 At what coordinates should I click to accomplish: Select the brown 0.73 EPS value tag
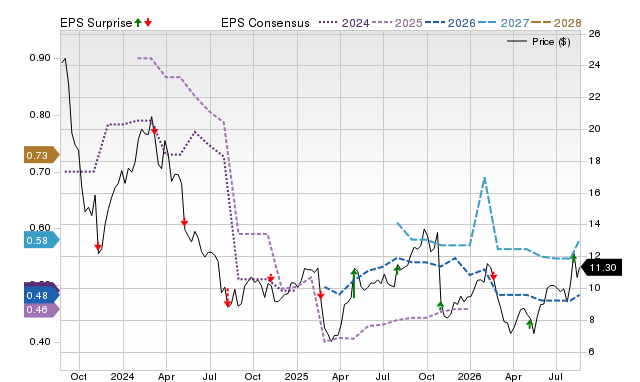(x=41, y=155)
